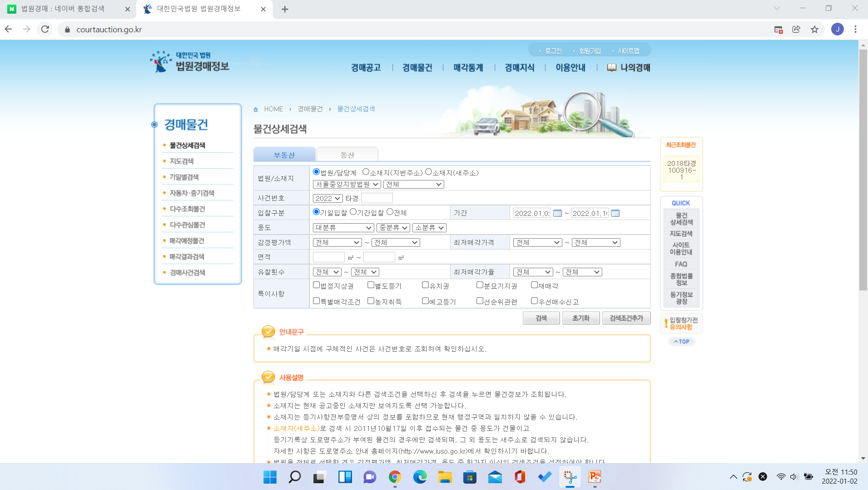Check the 선순위관련 checkbox
This screenshot has height=490, width=868.
480,301
